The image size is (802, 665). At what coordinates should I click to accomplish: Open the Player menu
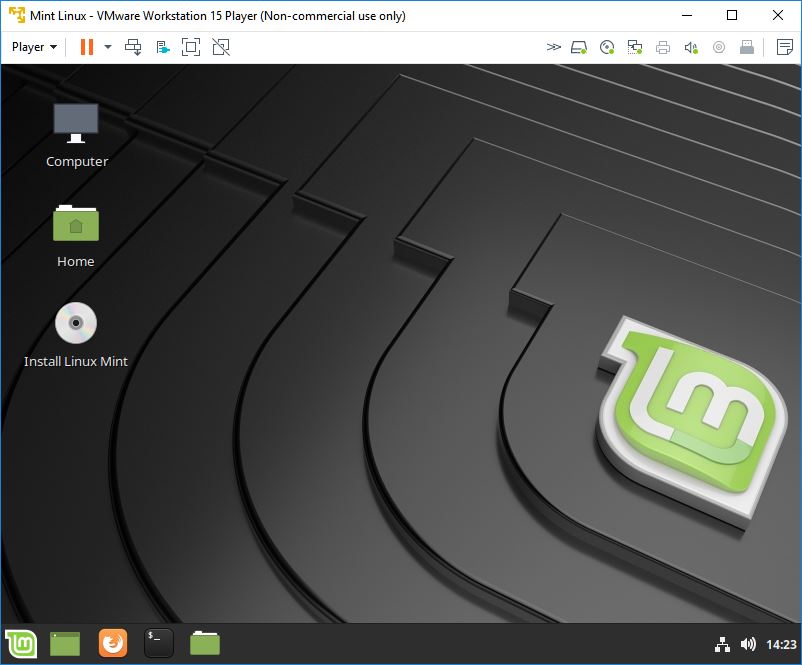(34, 47)
